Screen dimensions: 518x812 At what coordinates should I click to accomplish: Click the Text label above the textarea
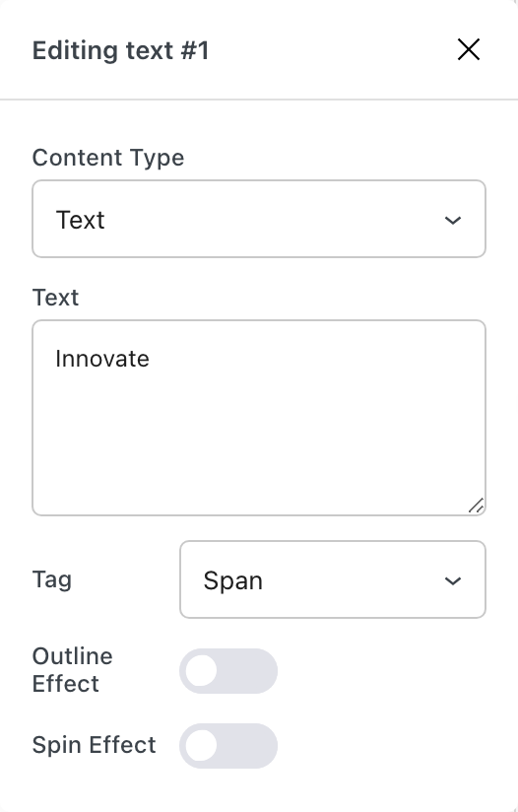(55, 298)
